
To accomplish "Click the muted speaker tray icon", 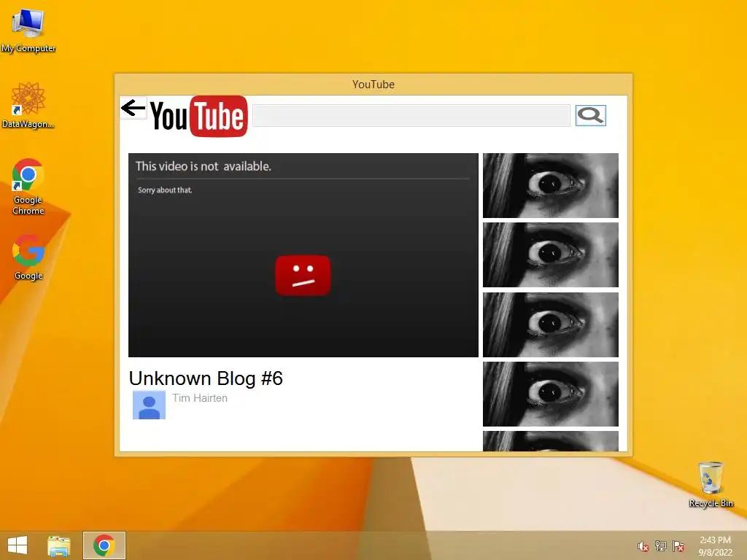I will tap(643, 546).
